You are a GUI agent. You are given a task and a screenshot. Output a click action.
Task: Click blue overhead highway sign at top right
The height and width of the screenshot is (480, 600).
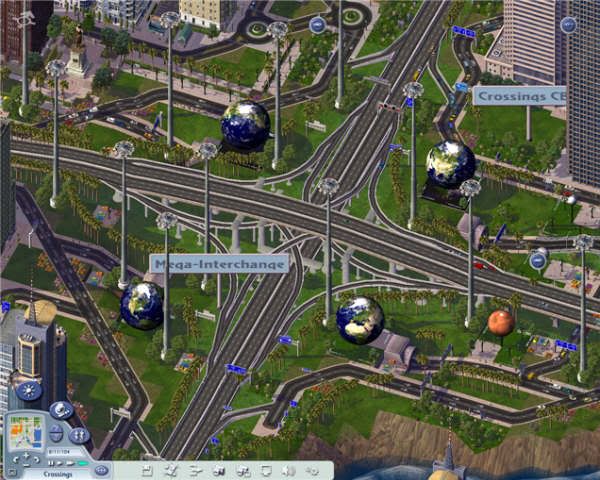tap(463, 31)
